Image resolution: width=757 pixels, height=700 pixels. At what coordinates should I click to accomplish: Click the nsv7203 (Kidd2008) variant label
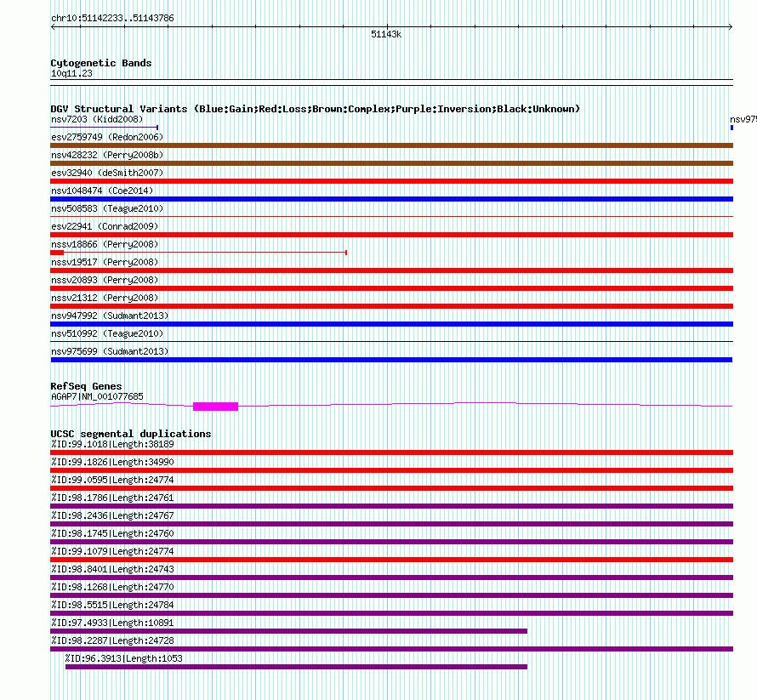pos(97,119)
